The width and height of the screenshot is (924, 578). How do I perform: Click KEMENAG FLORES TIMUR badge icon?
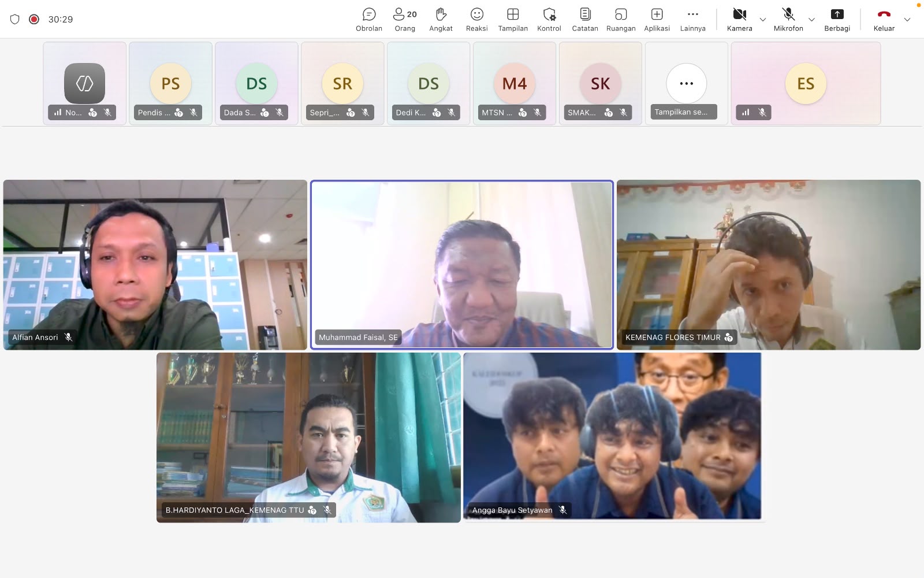(729, 337)
